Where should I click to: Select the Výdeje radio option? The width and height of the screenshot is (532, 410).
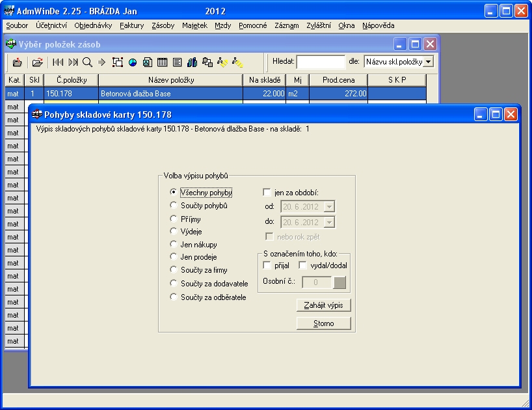click(x=174, y=231)
